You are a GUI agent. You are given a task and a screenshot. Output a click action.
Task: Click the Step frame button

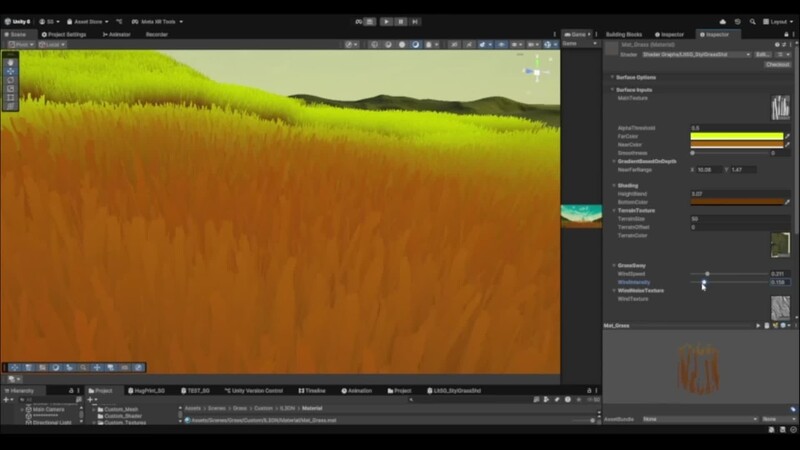coord(415,21)
